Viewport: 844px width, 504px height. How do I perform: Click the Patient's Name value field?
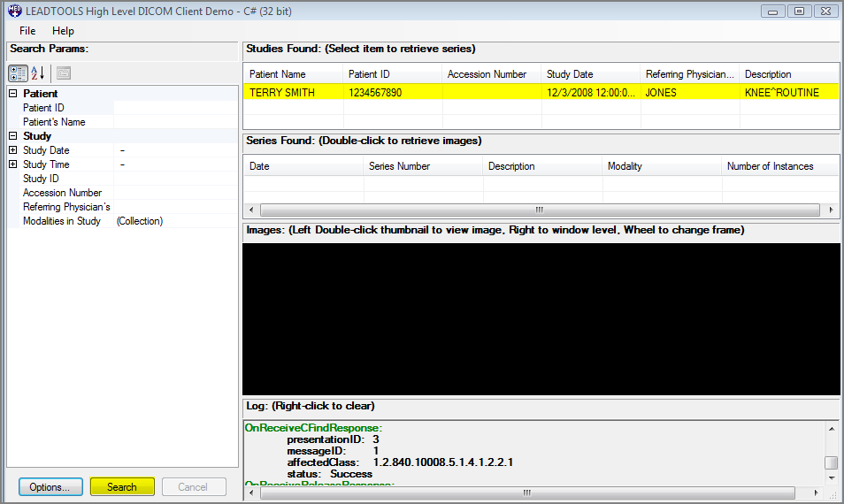pos(175,122)
